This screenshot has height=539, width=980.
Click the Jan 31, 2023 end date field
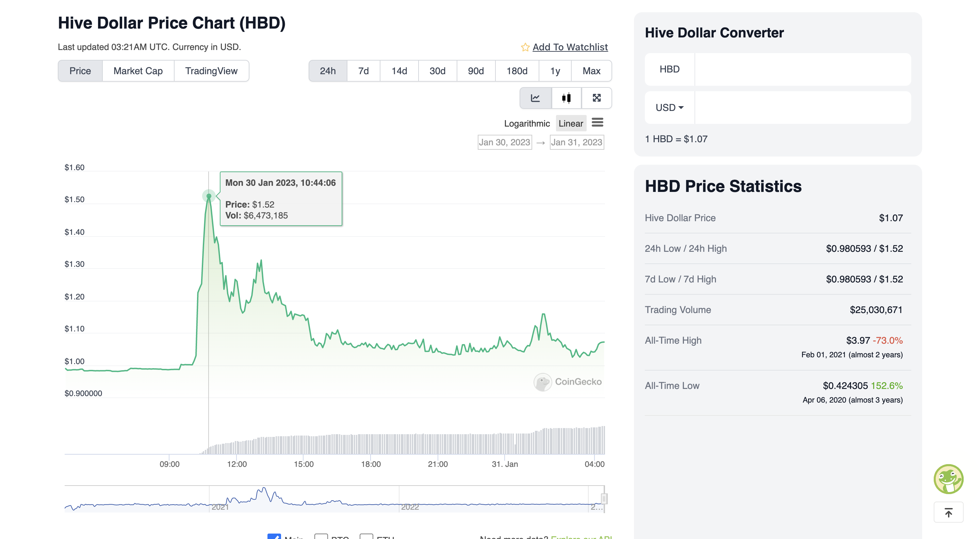click(x=577, y=142)
